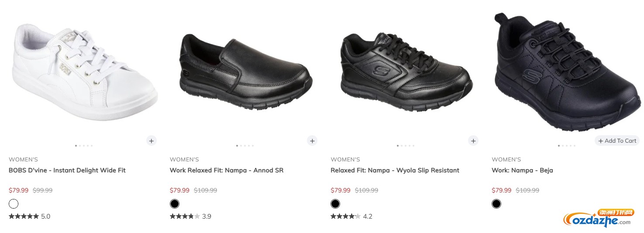Click plus icon on BOBS D'vine shoe
The width and height of the screenshot is (644, 233).
click(x=151, y=140)
